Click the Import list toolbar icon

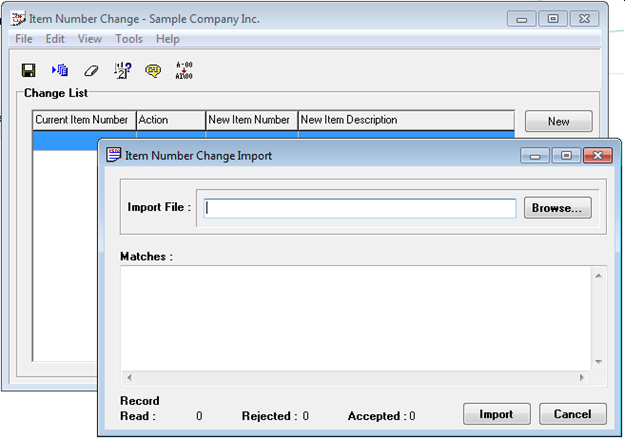(x=60, y=70)
